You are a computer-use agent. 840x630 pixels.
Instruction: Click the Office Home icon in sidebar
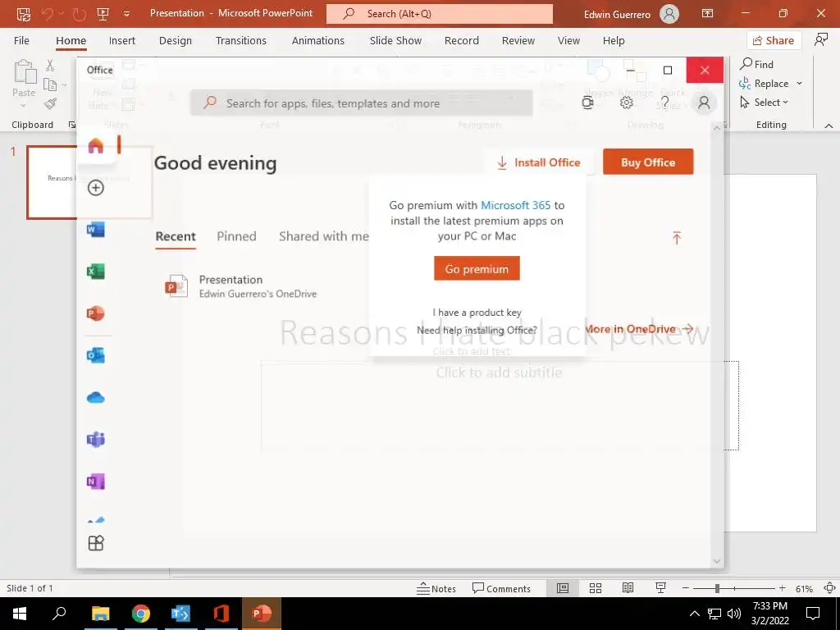click(95, 145)
